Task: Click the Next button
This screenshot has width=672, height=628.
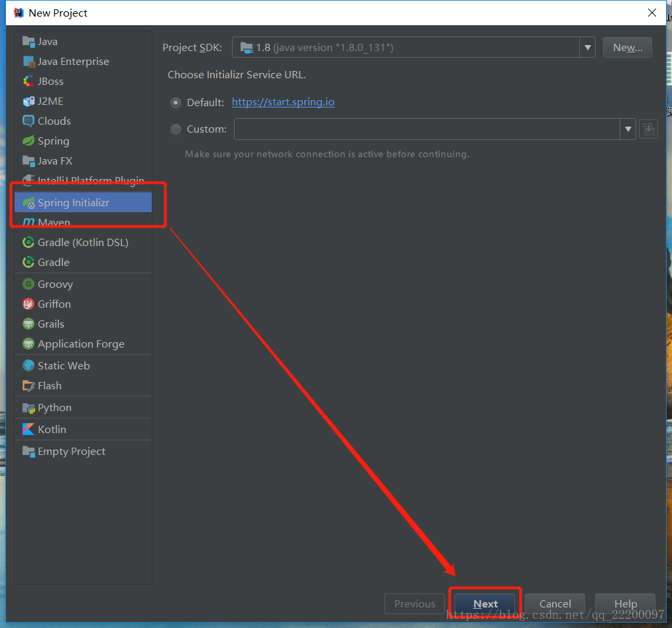Action: point(484,603)
